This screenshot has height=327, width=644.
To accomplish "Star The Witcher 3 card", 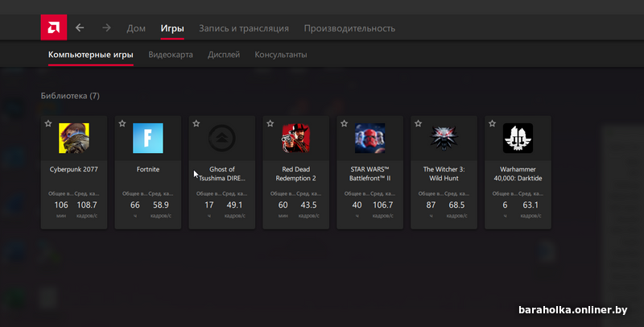I will tap(418, 123).
